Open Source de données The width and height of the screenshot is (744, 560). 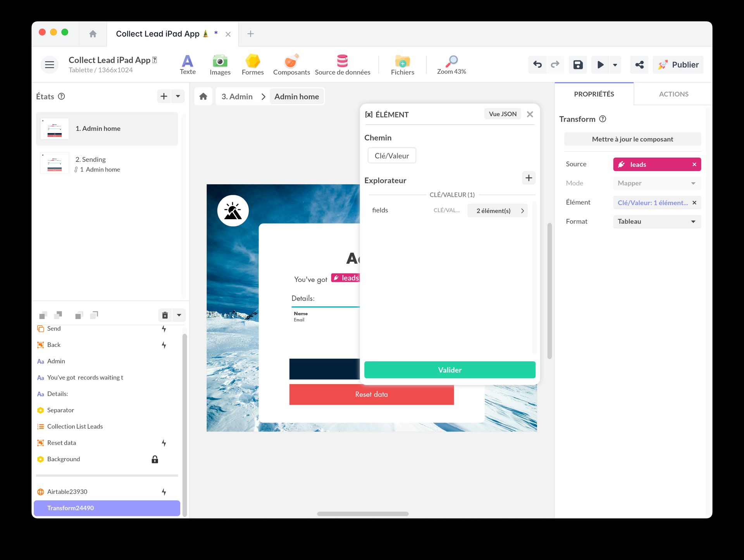(x=343, y=64)
